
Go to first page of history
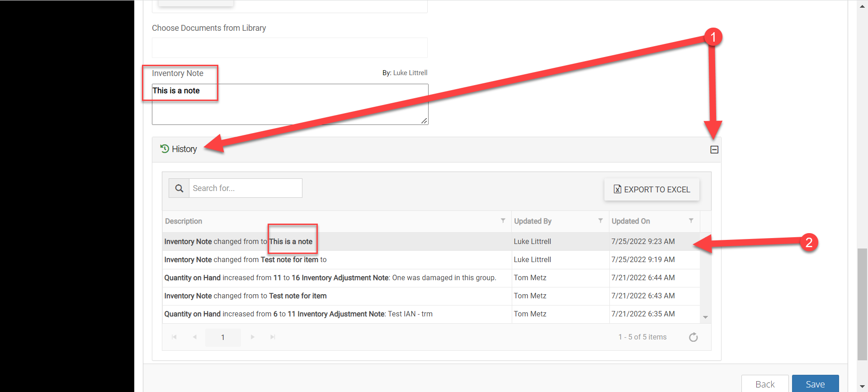(x=174, y=337)
